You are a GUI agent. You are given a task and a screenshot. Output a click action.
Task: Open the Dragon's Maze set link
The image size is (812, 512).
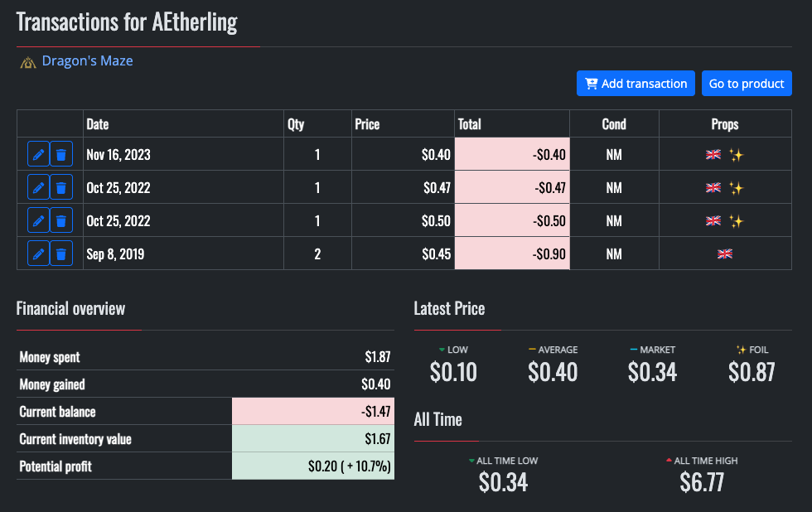87,60
